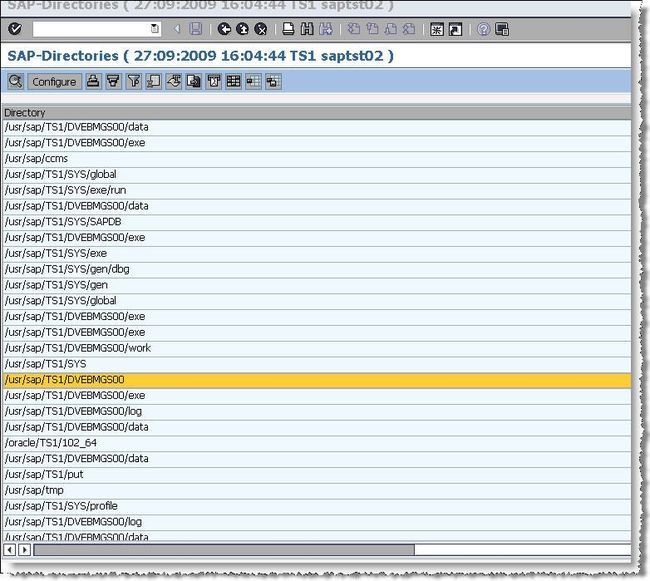Viewport: 650px width, 581px height.
Task: Sort the list in ascending order
Action: 93,81
